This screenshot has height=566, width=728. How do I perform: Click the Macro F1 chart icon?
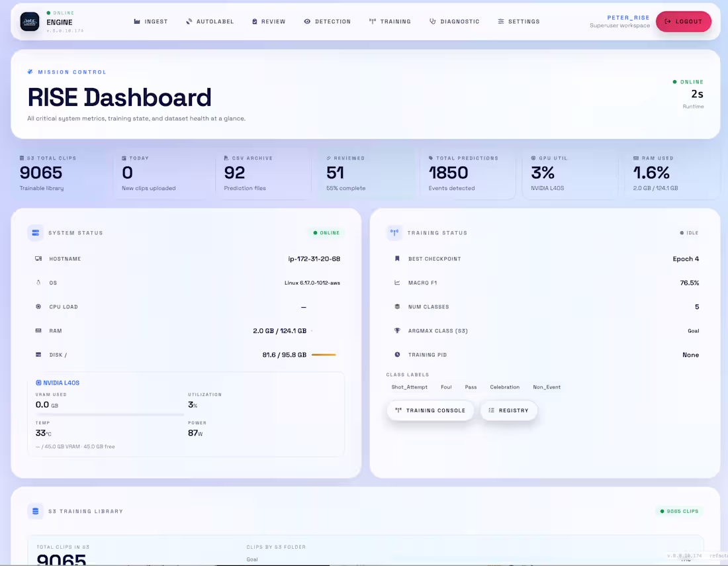(x=397, y=283)
